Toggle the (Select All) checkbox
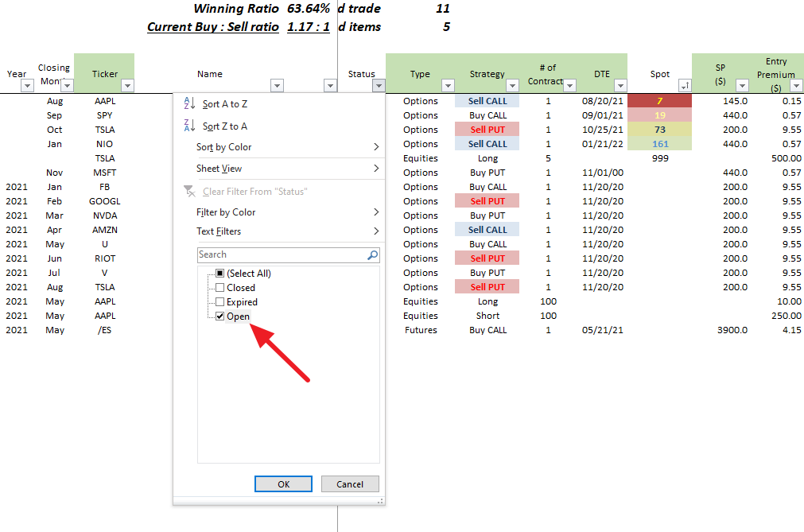 click(x=220, y=274)
